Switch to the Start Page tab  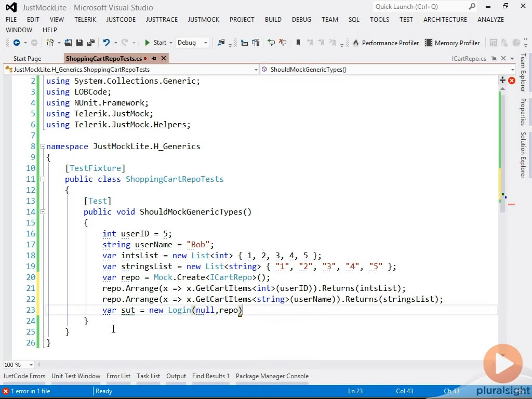click(x=27, y=58)
